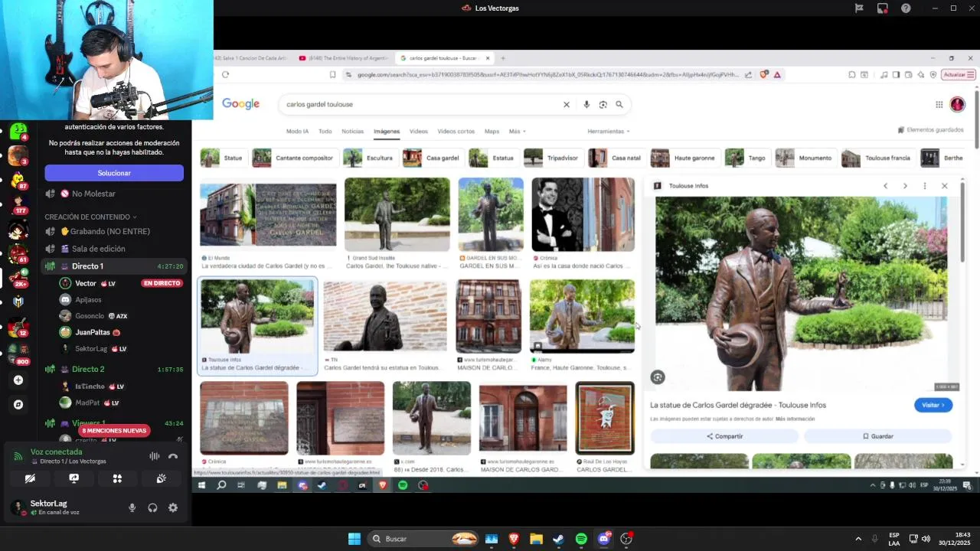Open the Crónica Gardel portrait thumbnail
Screen dimensions: 980x551
click(583, 214)
